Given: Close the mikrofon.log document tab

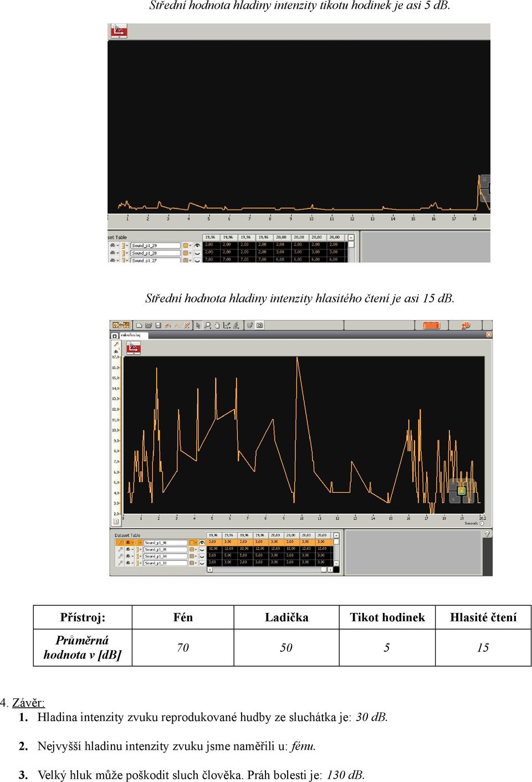Looking at the screenshot, I should (x=489, y=335).
